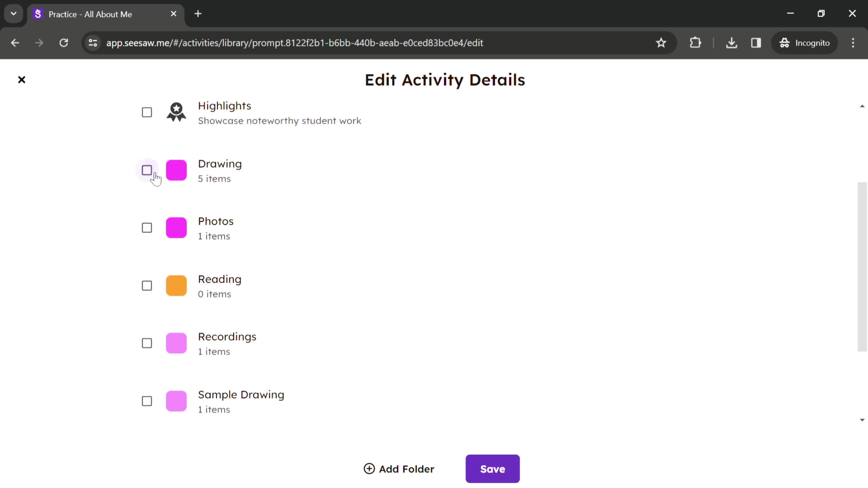Click the Highlights showcase icon
This screenshot has width=868, height=488.
(177, 113)
